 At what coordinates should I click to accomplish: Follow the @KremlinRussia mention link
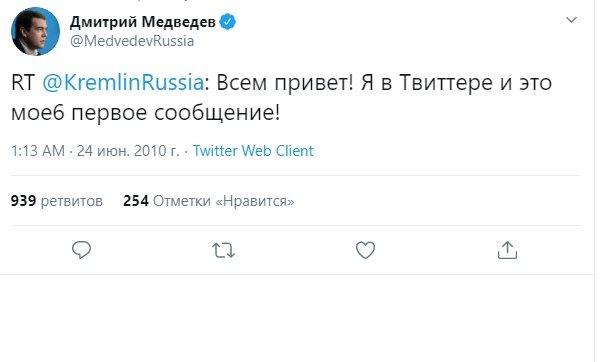click(123, 83)
